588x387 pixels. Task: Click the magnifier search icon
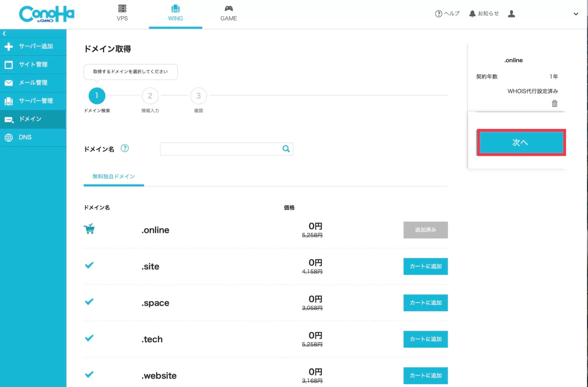point(286,149)
